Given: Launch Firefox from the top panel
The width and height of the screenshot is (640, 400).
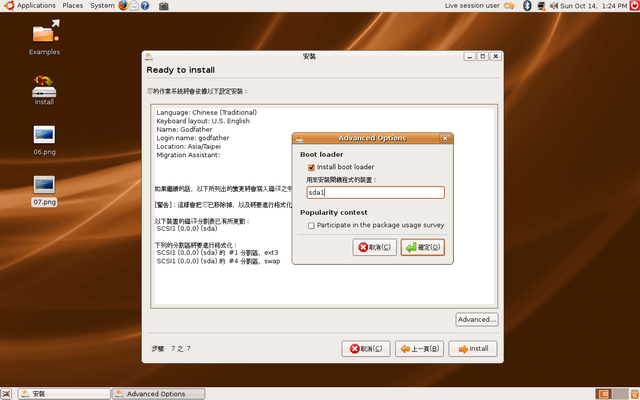Looking at the screenshot, I should coord(123,5).
